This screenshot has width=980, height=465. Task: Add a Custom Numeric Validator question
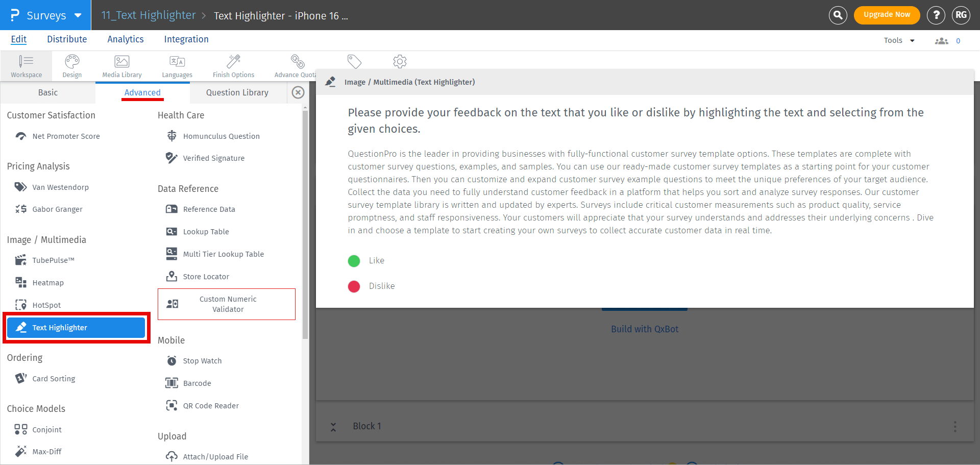[x=227, y=304]
